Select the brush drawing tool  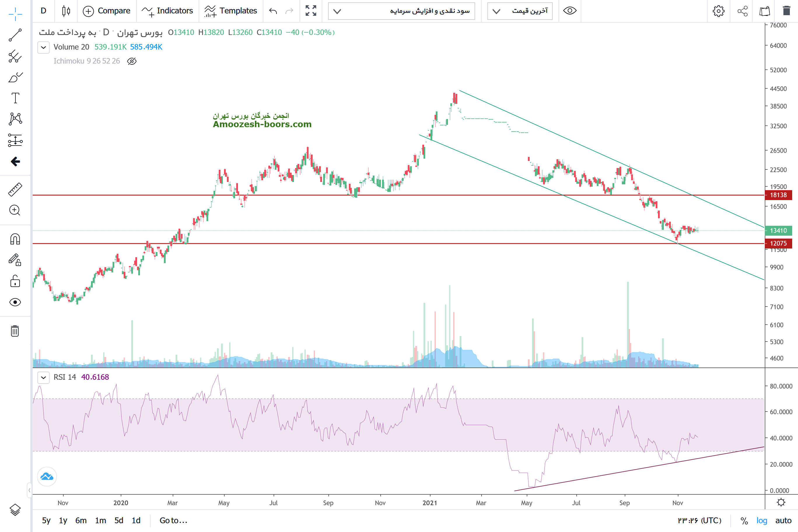tap(15, 77)
